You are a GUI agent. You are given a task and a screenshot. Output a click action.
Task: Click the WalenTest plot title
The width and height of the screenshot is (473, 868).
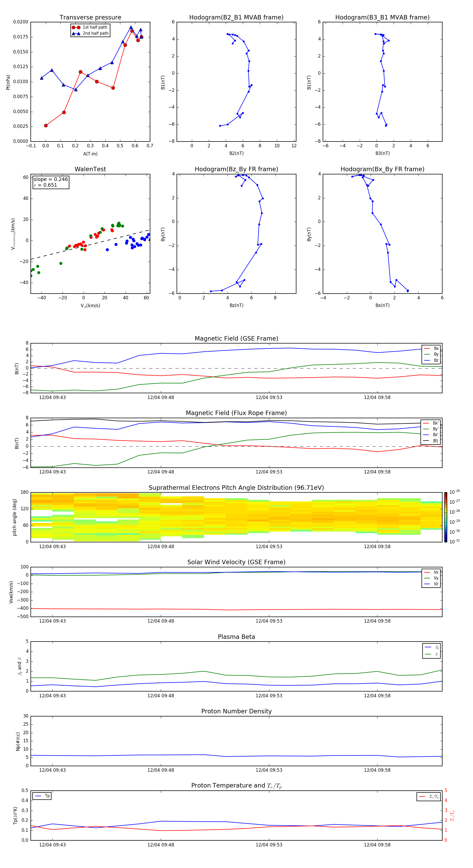click(90, 169)
